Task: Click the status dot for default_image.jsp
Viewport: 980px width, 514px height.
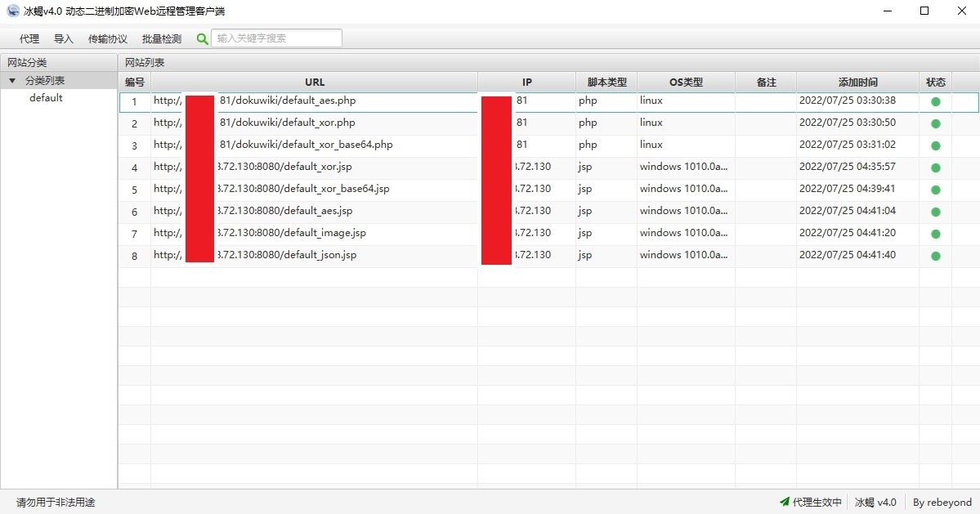Action: [x=936, y=234]
